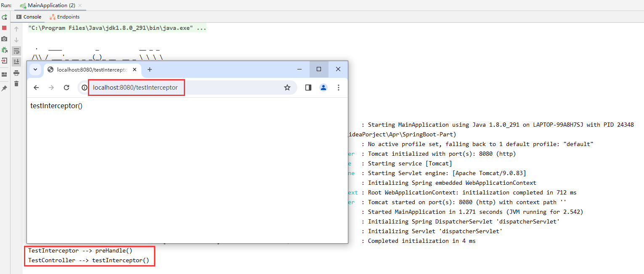Switch to the Endpoints tab

(64, 17)
